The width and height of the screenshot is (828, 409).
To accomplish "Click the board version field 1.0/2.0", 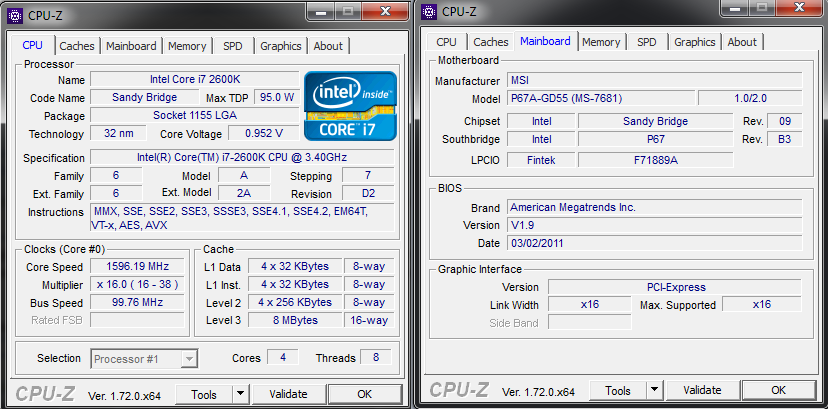I will coord(750,98).
